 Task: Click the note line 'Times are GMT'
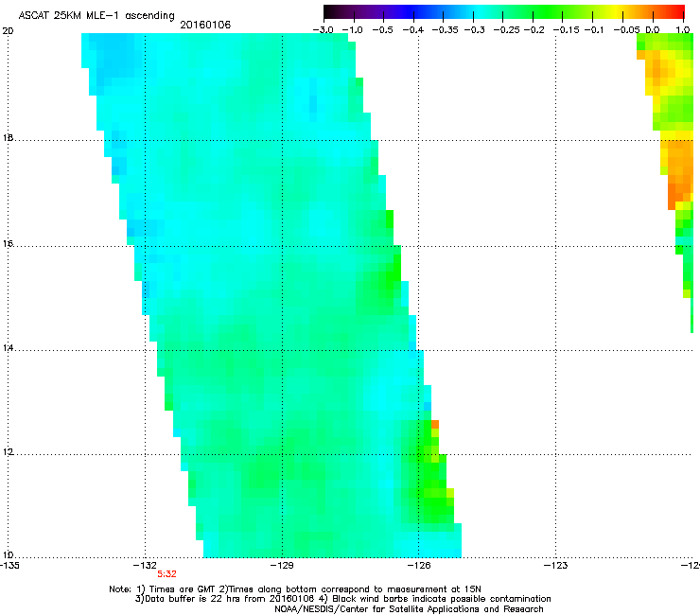[182, 589]
